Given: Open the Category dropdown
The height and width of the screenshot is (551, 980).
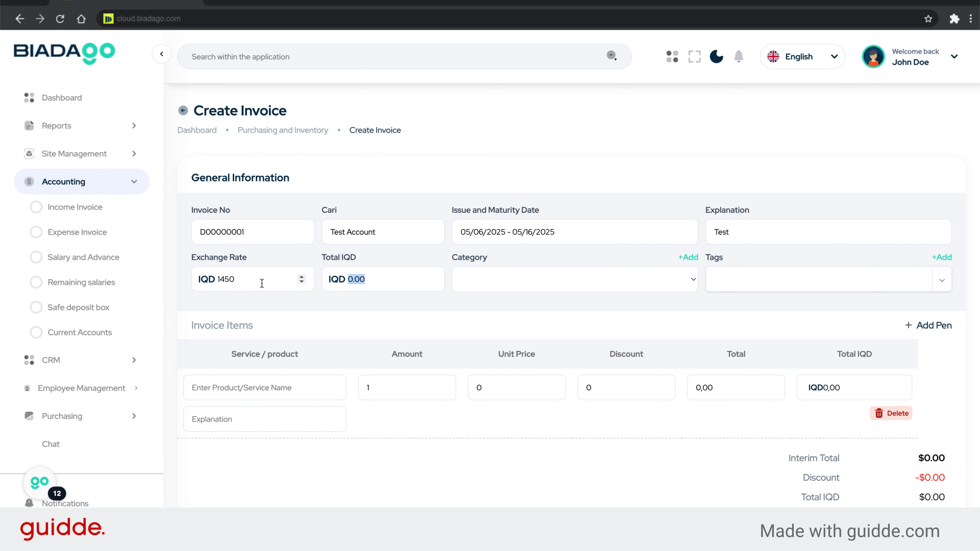Looking at the screenshot, I should [574, 279].
